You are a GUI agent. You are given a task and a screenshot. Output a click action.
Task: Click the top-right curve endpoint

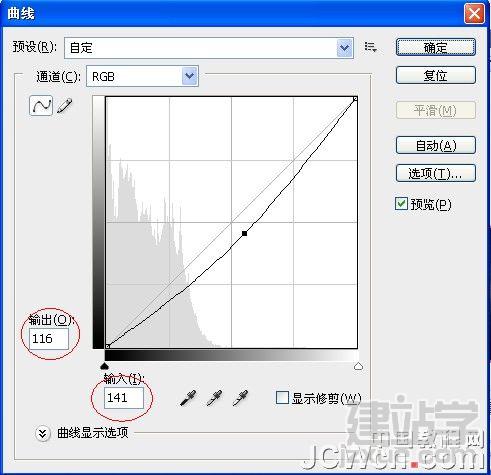point(355,99)
